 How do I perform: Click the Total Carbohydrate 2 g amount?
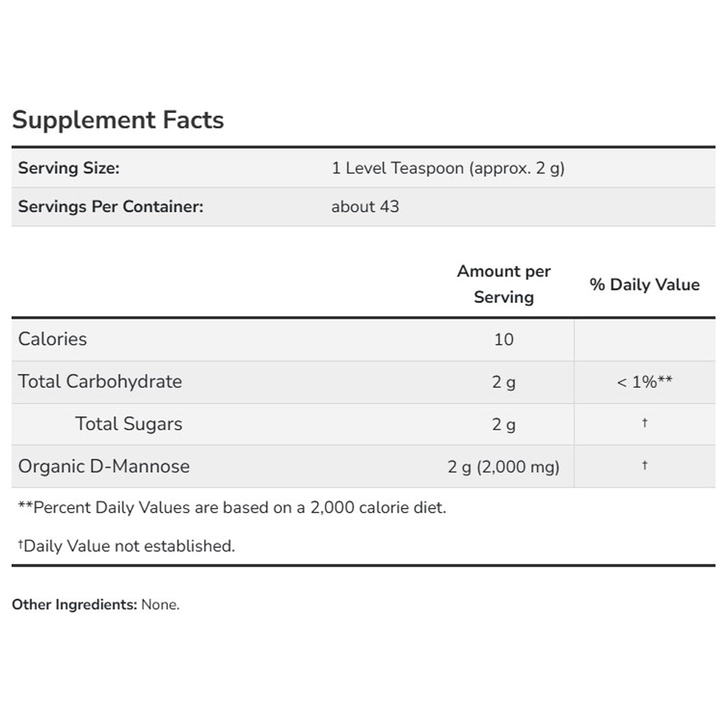pos(503,382)
